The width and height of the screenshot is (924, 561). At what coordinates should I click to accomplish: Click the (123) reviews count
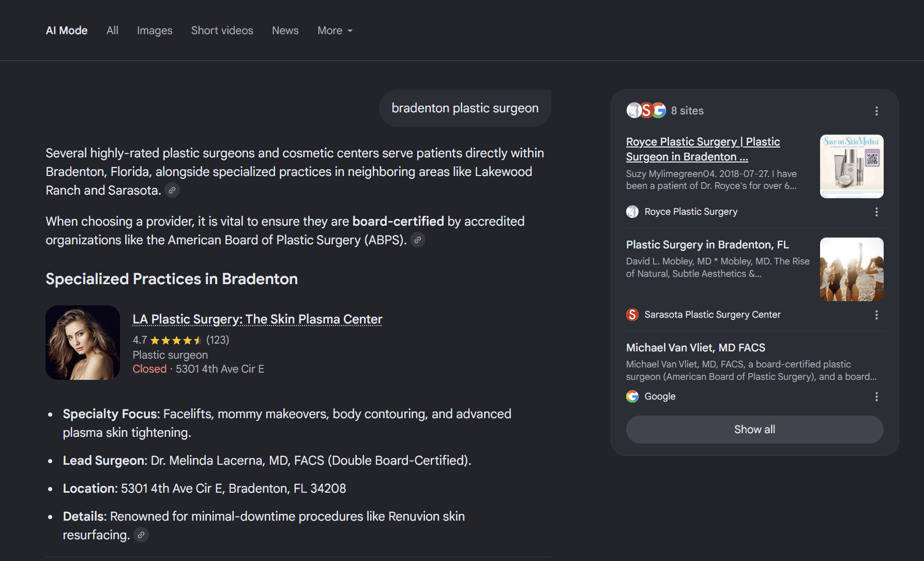(218, 340)
